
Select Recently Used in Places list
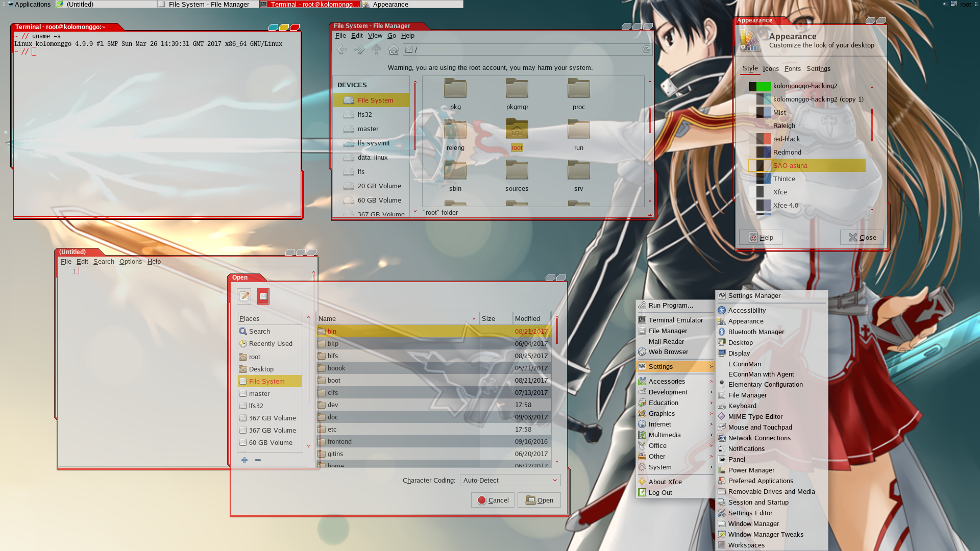tap(270, 344)
